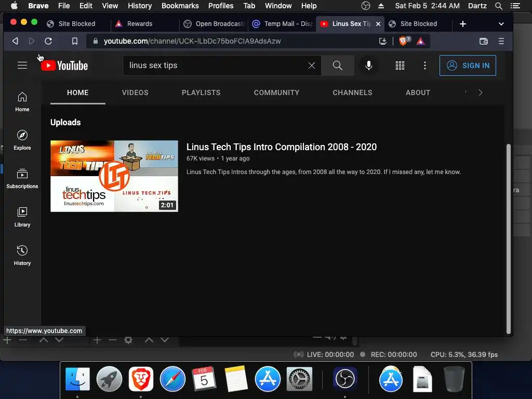Click the YouTube logo
The height and width of the screenshot is (399, 532).
pyautogui.click(x=64, y=65)
